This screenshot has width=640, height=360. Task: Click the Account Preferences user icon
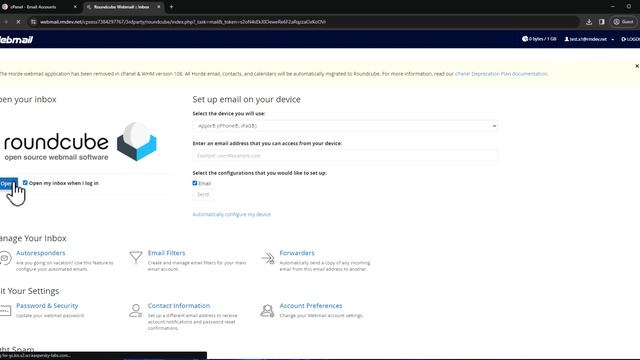[267, 311]
